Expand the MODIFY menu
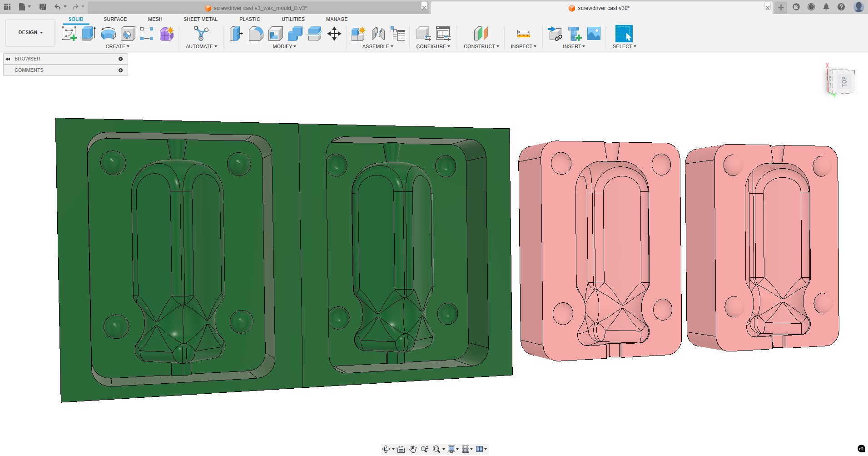The image size is (868, 456). (x=284, y=46)
